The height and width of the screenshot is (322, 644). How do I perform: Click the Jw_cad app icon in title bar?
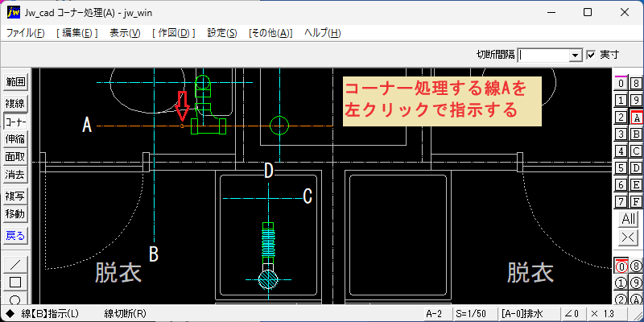pyautogui.click(x=13, y=12)
